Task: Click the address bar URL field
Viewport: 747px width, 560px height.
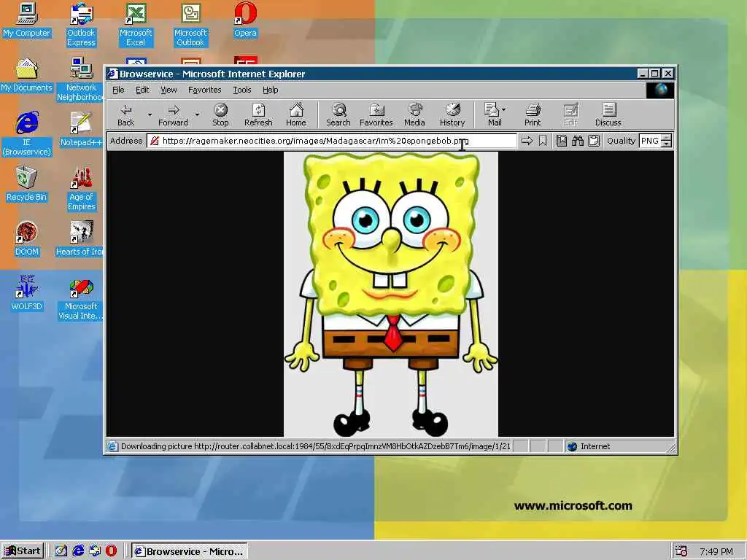Action: pyautogui.click(x=332, y=141)
